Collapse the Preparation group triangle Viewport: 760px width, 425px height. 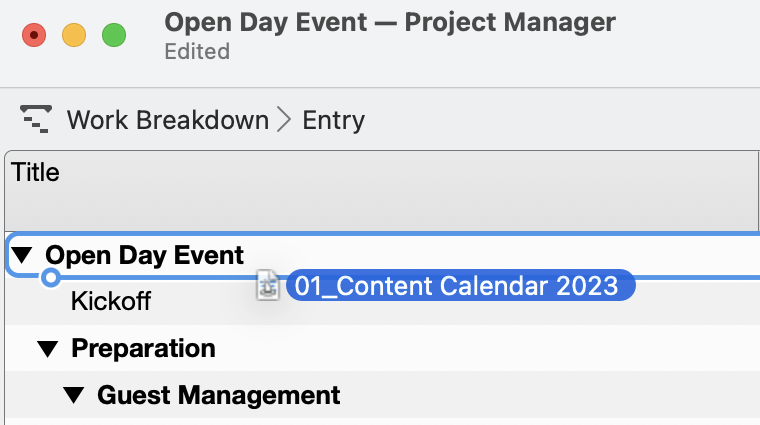47,349
